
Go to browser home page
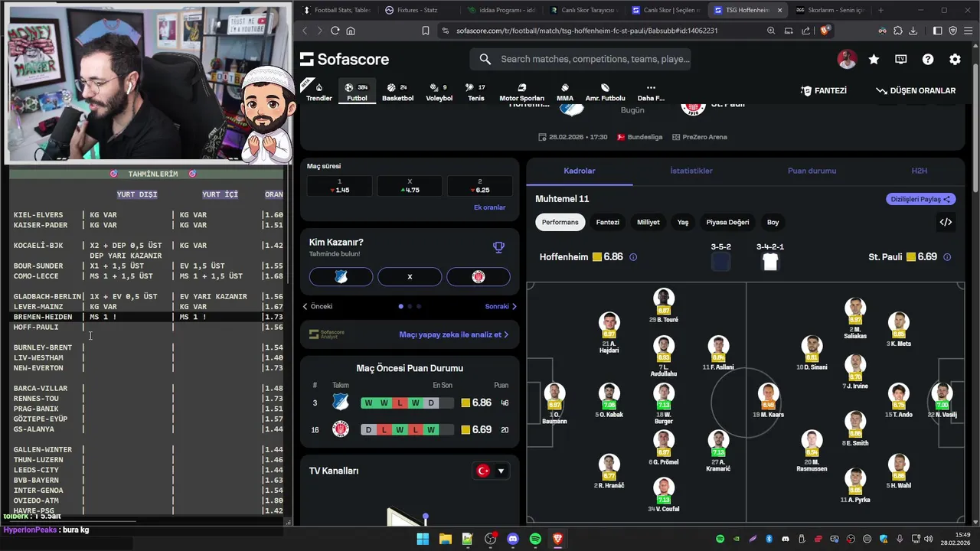click(x=351, y=31)
